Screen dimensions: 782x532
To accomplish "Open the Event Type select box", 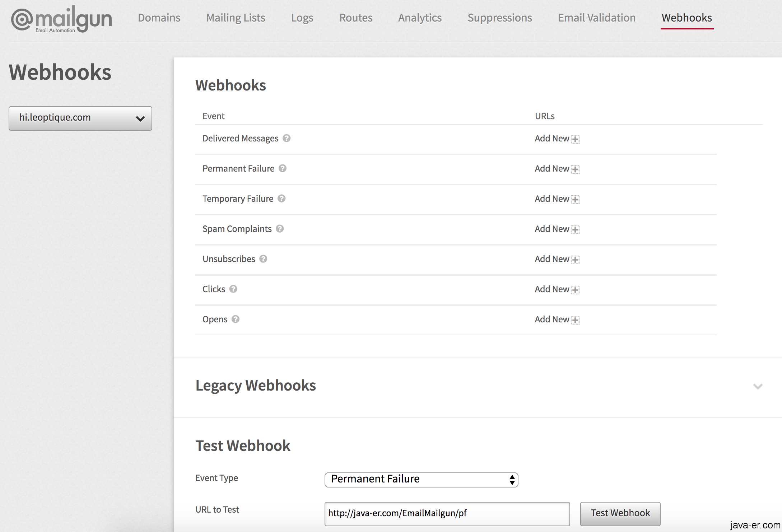I will click(421, 480).
